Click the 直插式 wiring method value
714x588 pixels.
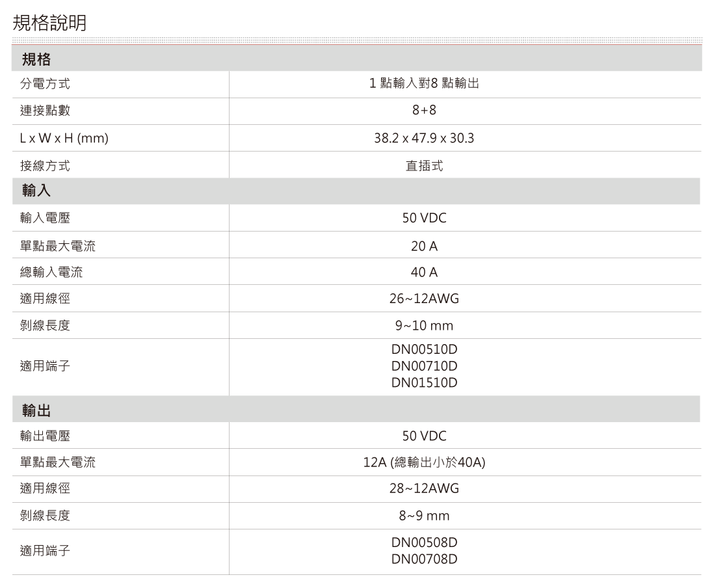[x=424, y=166]
